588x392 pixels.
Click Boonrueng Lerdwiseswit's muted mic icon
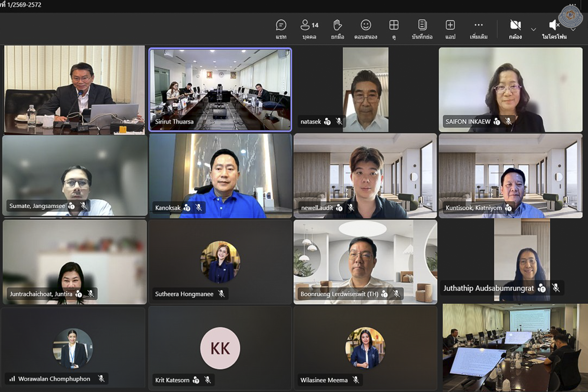point(396,294)
